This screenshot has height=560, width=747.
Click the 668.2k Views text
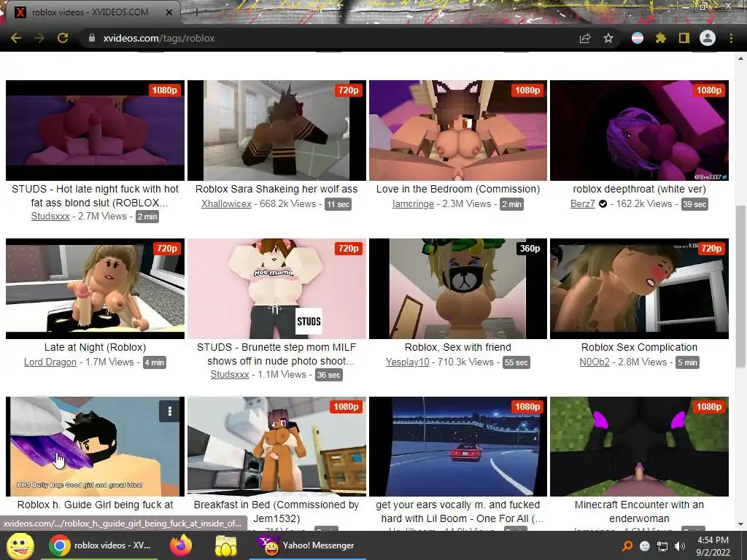[x=287, y=204]
